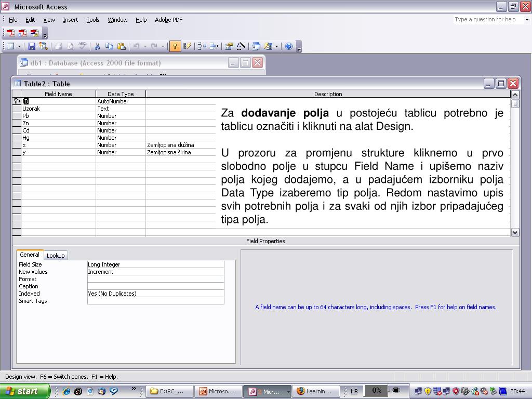Open Indexes with lightning icon

point(187,46)
